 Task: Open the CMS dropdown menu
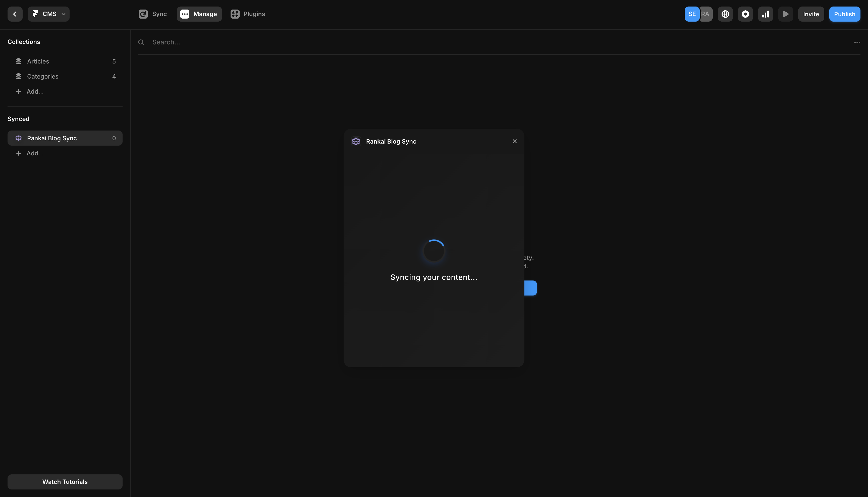pyautogui.click(x=48, y=14)
